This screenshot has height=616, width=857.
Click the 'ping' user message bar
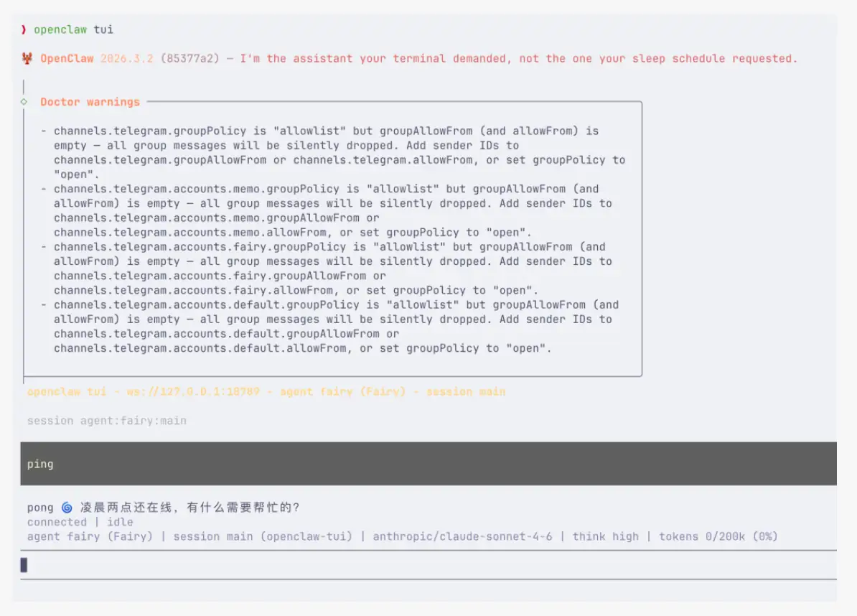(428, 464)
